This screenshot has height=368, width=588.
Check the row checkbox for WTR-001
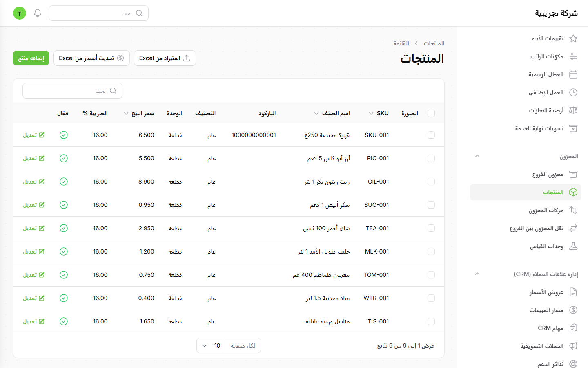click(431, 298)
